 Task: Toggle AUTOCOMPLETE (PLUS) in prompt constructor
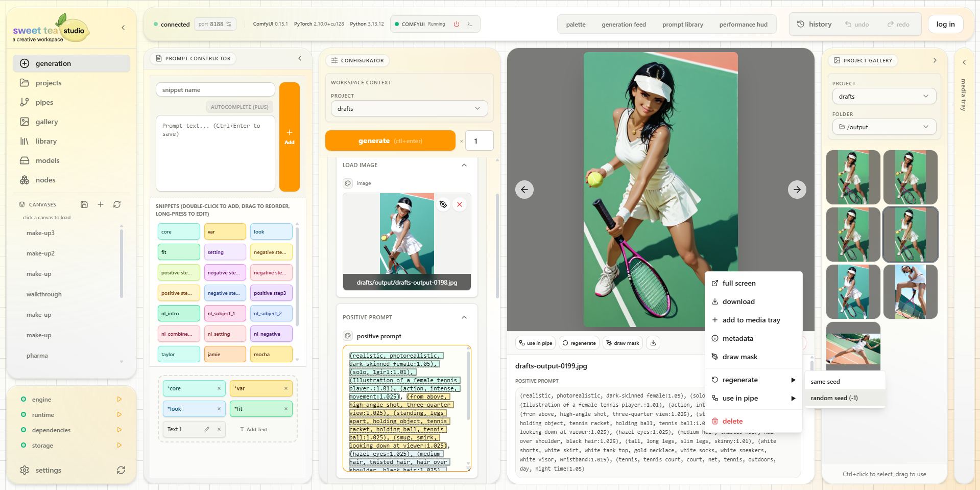click(x=240, y=107)
